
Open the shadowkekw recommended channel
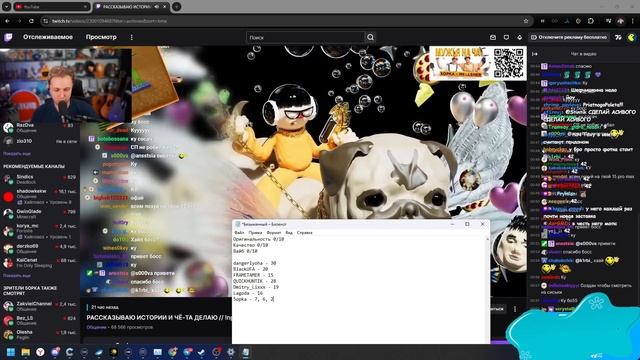40,196
